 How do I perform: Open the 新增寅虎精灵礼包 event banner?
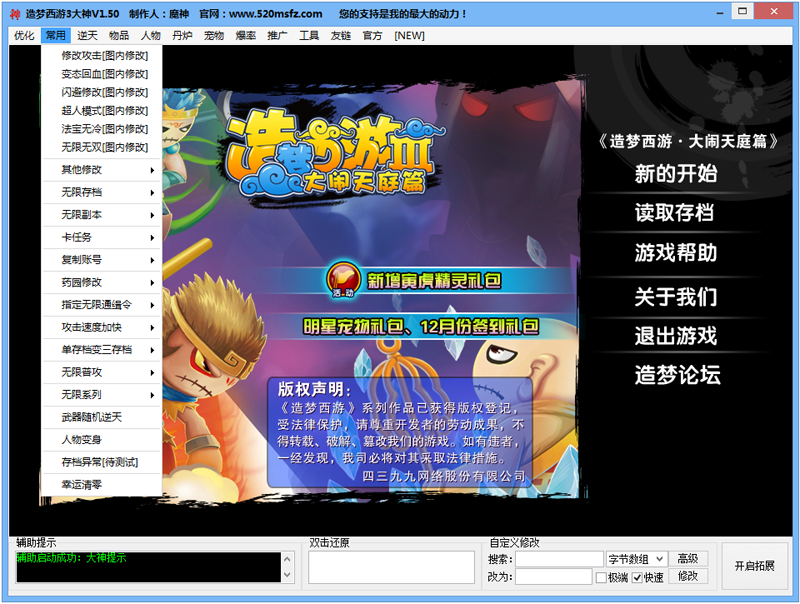click(x=434, y=281)
